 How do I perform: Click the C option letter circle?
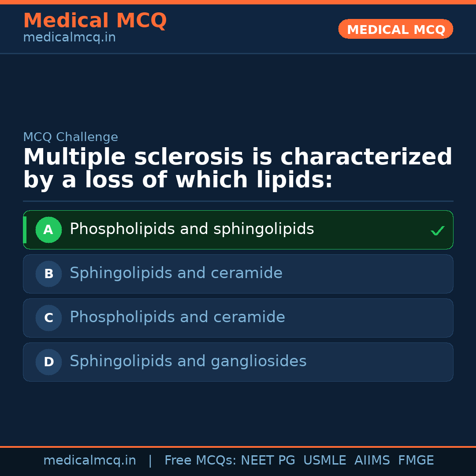[48, 318]
